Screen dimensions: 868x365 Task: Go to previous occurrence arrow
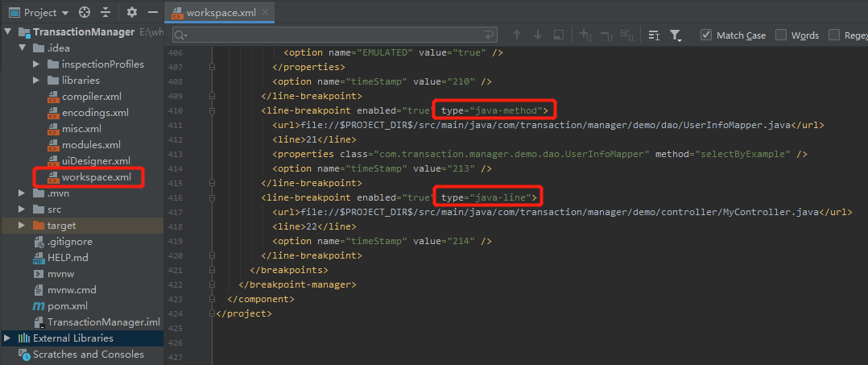517,35
